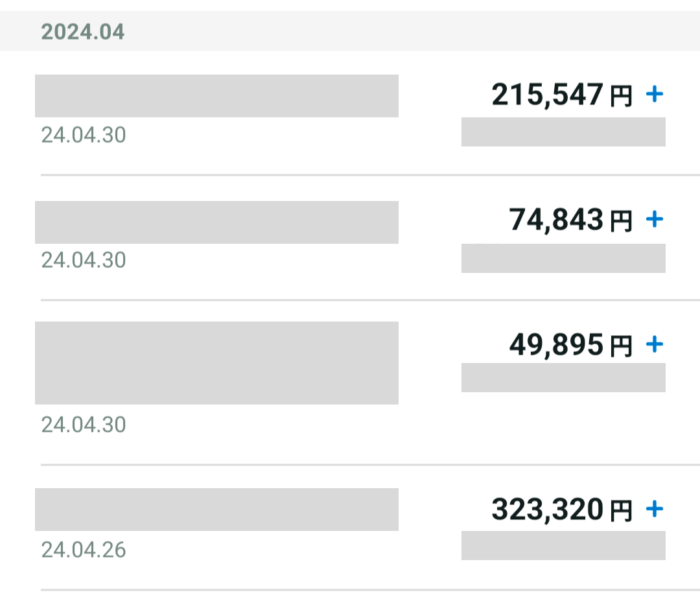Expand the plus icon beside 215,547円
The height and width of the screenshot is (599, 700).
(x=655, y=94)
